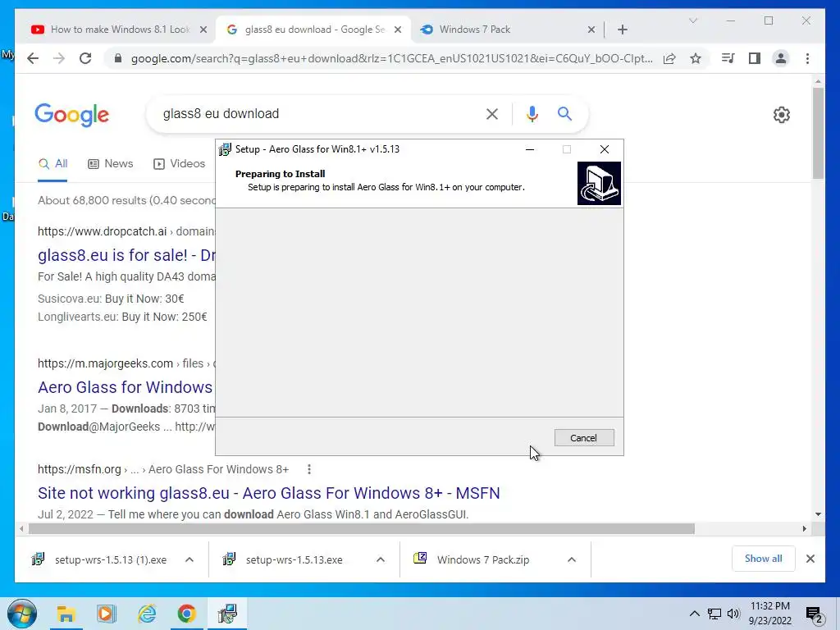Close the glass8 eu download tab
The height and width of the screenshot is (630, 840).
click(x=398, y=30)
